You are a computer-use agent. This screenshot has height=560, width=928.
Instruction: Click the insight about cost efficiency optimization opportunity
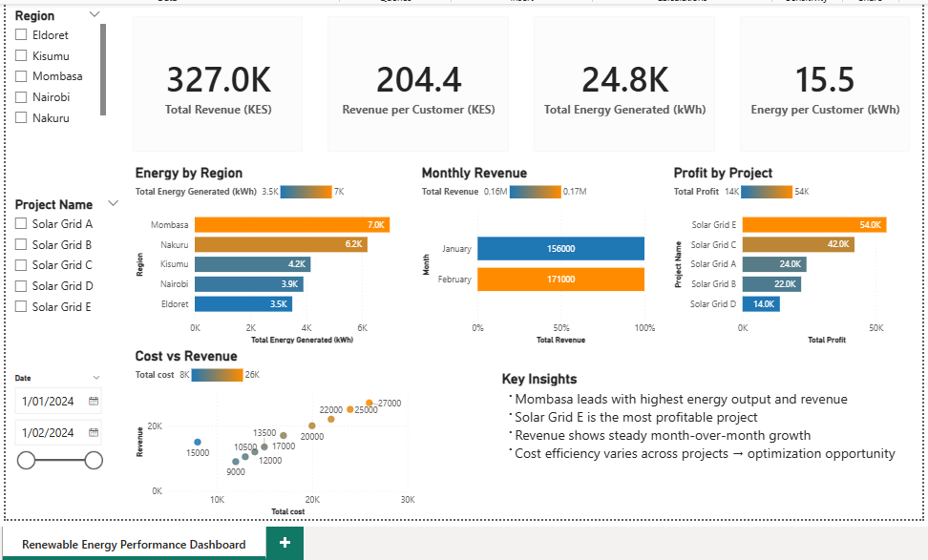tap(705, 453)
